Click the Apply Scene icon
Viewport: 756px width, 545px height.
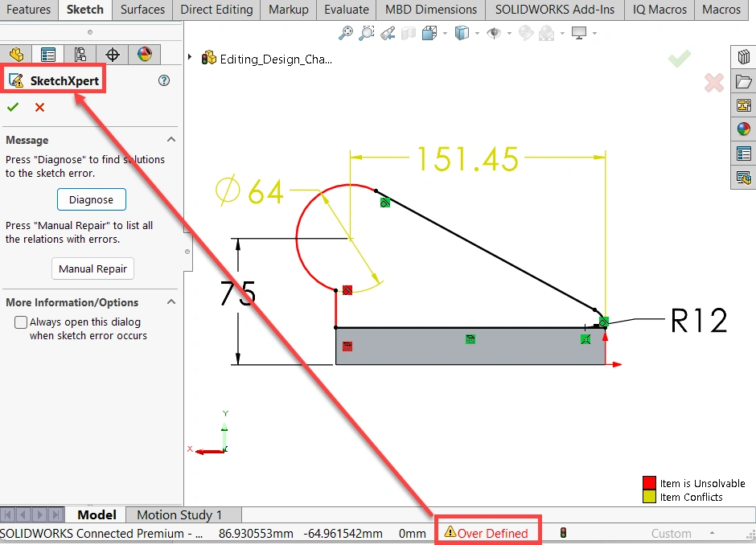(x=547, y=33)
